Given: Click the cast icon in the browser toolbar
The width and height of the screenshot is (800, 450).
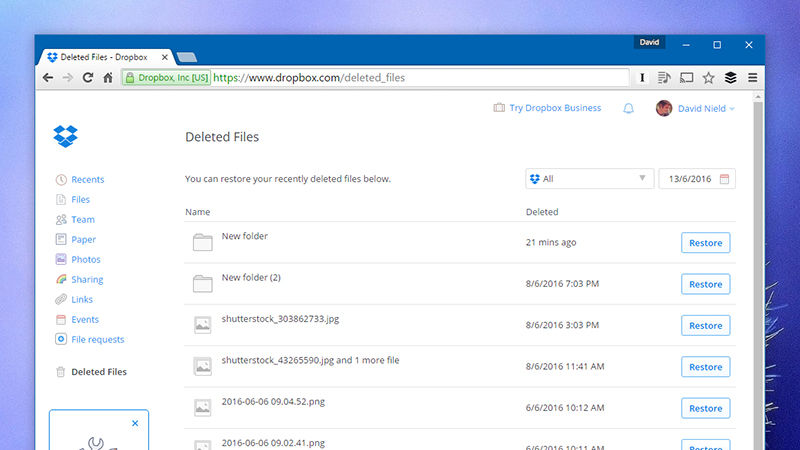Looking at the screenshot, I should [686, 77].
